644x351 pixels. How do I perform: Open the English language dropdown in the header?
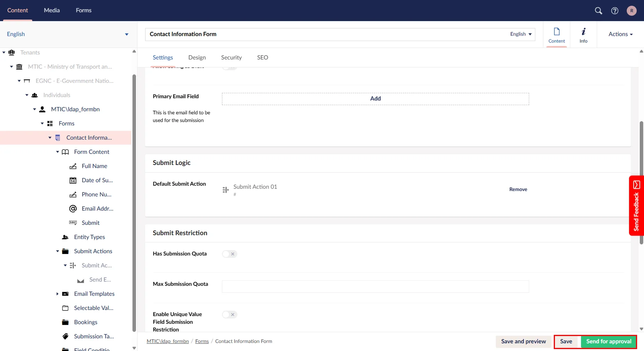pyautogui.click(x=521, y=34)
